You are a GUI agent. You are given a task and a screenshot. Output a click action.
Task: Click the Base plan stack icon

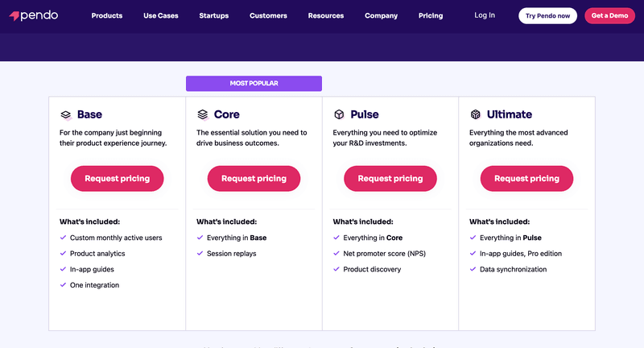[x=66, y=115]
